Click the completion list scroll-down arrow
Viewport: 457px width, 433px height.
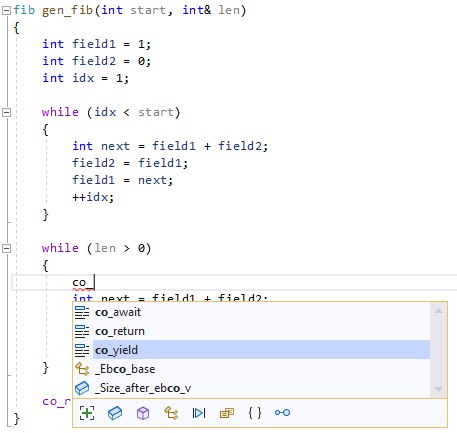tap(438, 389)
